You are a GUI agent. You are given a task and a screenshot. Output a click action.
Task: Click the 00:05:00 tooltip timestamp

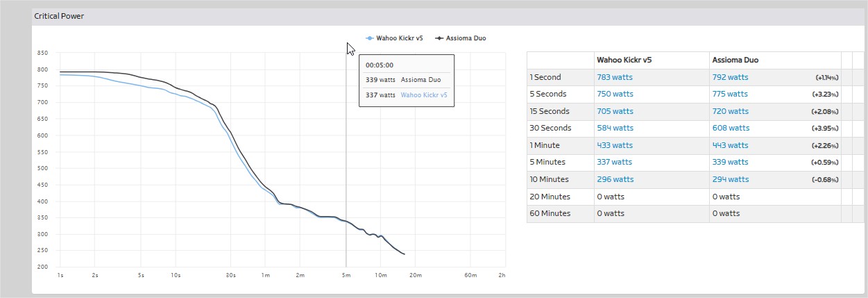(380, 65)
